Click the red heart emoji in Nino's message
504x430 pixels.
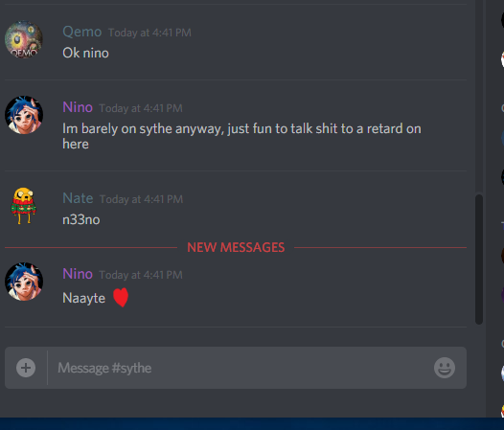[121, 297]
